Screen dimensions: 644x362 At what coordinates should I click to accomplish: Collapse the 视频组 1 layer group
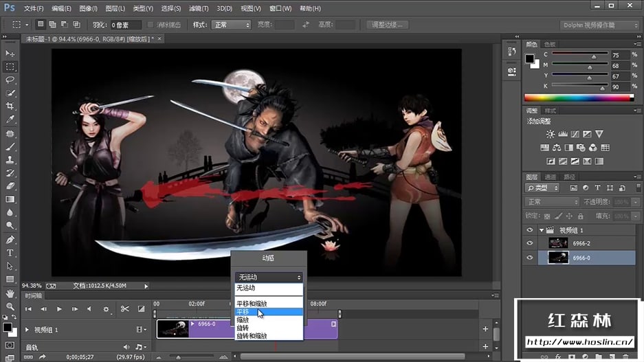click(542, 230)
